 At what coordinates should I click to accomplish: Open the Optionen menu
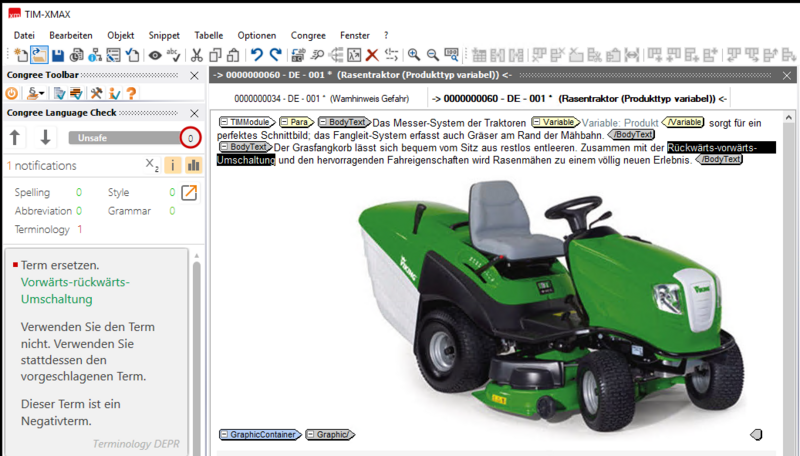[x=257, y=35]
